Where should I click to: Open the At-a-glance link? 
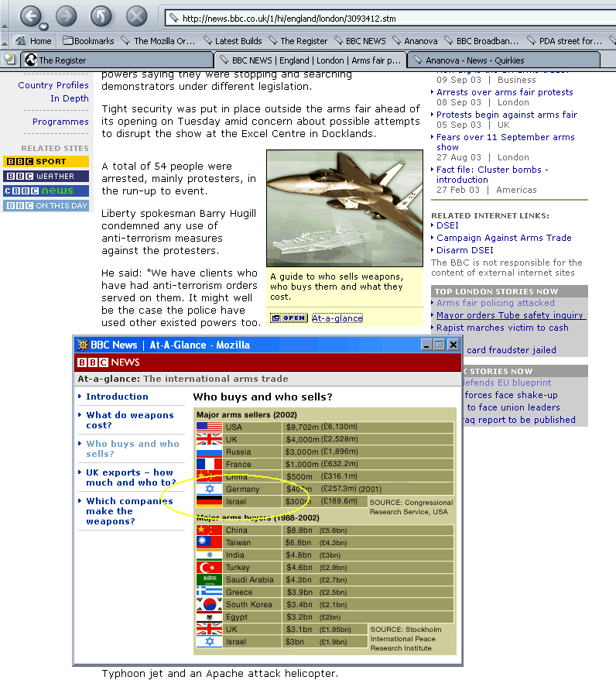pos(337,318)
